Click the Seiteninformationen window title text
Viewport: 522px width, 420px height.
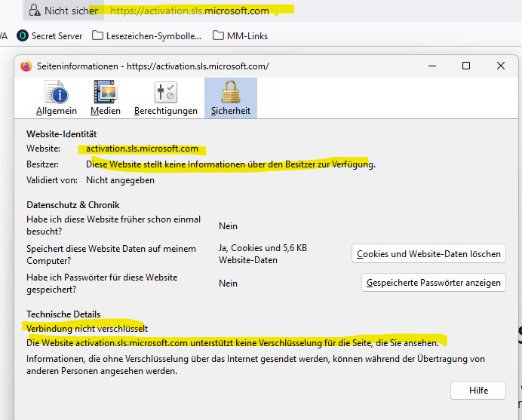tap(153, 66)
